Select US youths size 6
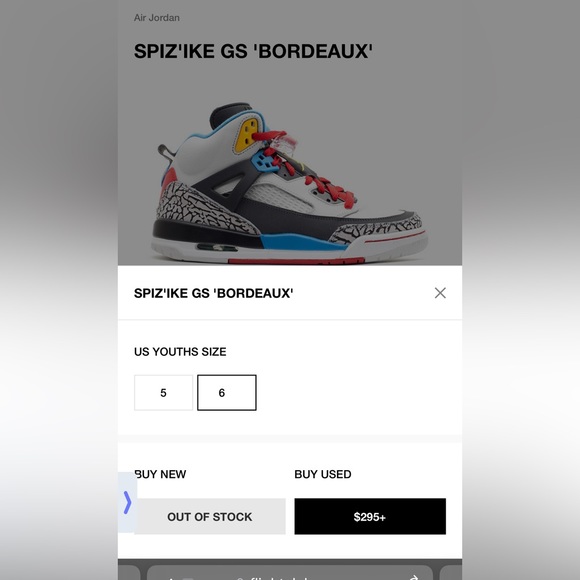Image resolution: width=580 pixels, height=580 pixels. pos(227,392)
